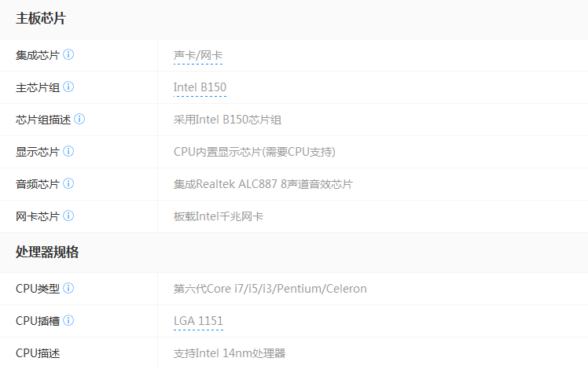588x369 pixels.
Task: Open the 声卡/网卡 link
Action: 198,56
